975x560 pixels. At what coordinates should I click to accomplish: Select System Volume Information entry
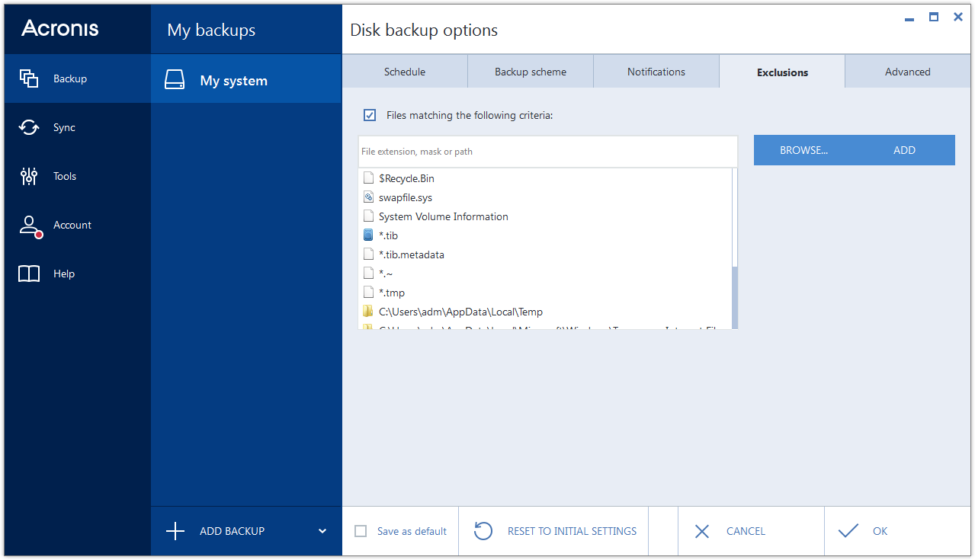coord(444,216)
